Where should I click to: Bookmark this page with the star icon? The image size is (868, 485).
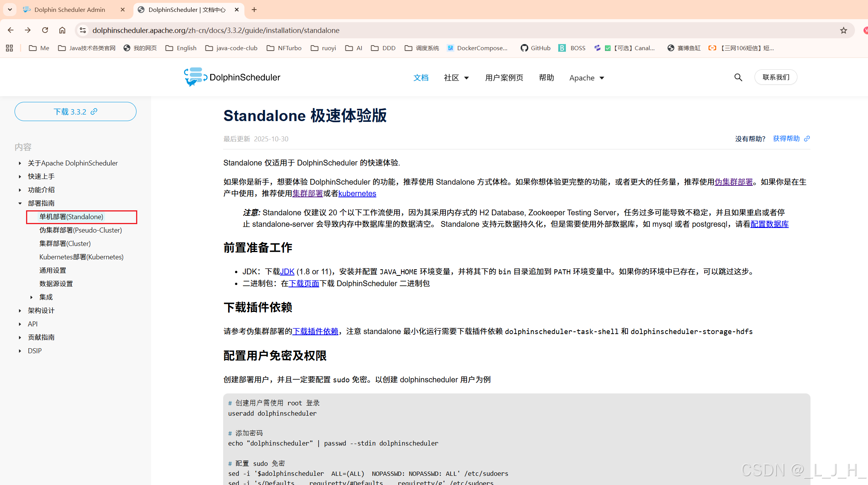[843, 30]
